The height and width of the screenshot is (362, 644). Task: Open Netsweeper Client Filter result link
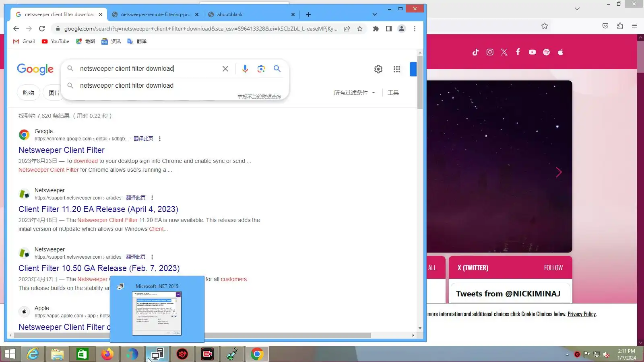click(x=62, y=150)
